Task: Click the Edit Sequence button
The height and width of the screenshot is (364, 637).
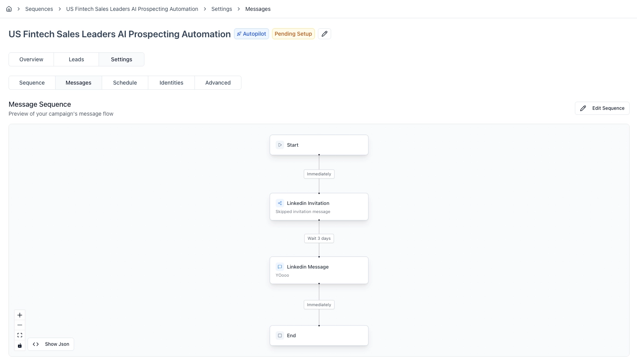Action: (602, 108)
